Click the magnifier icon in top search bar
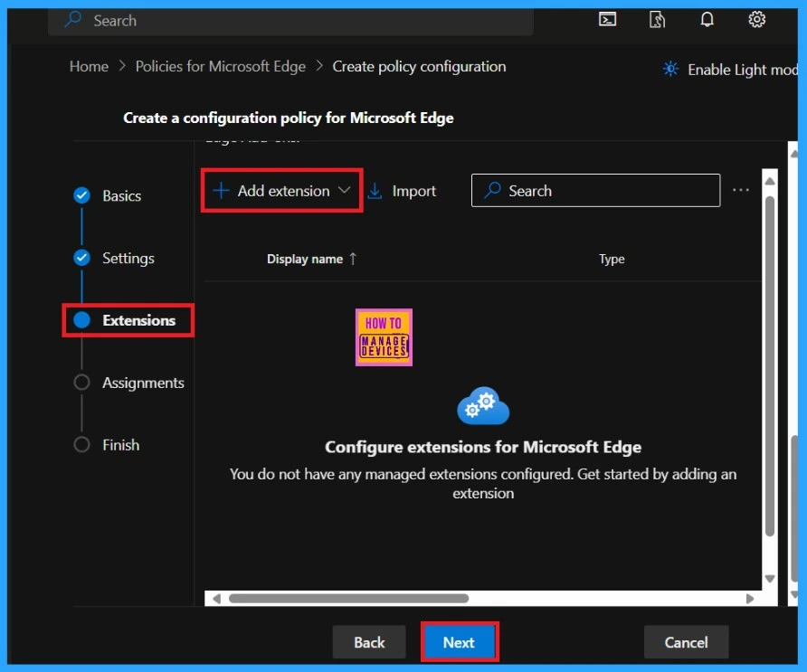807x672 pixels. (x=73, y=20)
